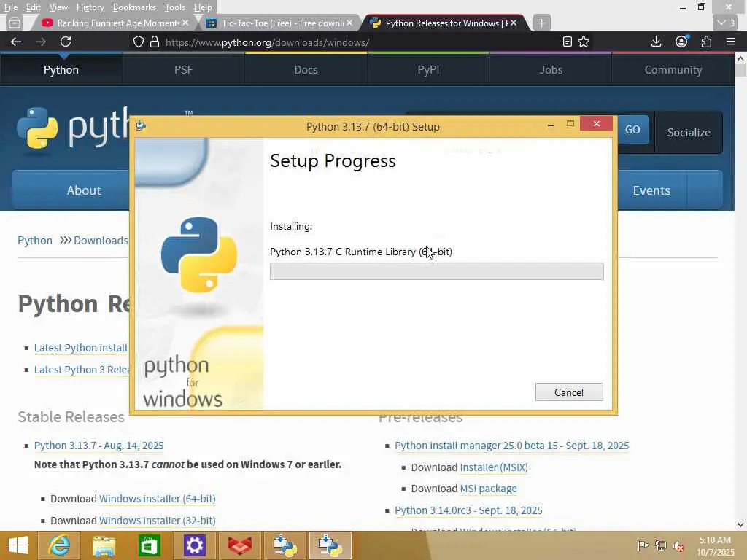Viewport: 747px width, 560px height.
Task: Open the File menu
Action: 10,7
